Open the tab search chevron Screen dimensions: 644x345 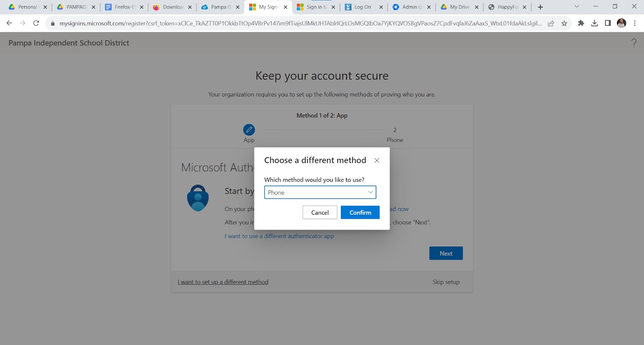point(576,6)
